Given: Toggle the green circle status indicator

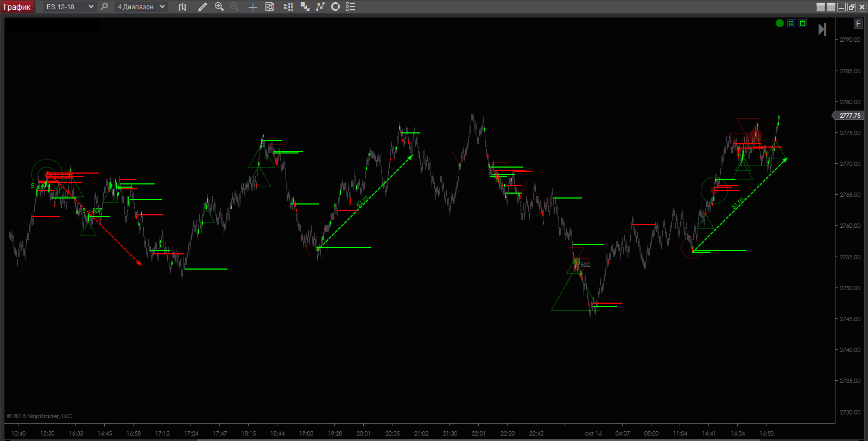Looking at the screenshot, I should tap(780, 23).
